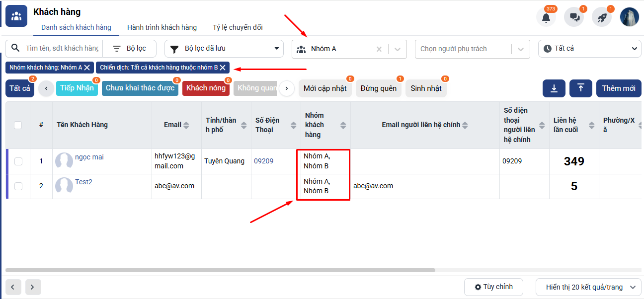The height and width of the screenshot is (299, 644).
Task: Open the Tỷ lệ chuyển đổi tab
Action: tap(238, 27)
